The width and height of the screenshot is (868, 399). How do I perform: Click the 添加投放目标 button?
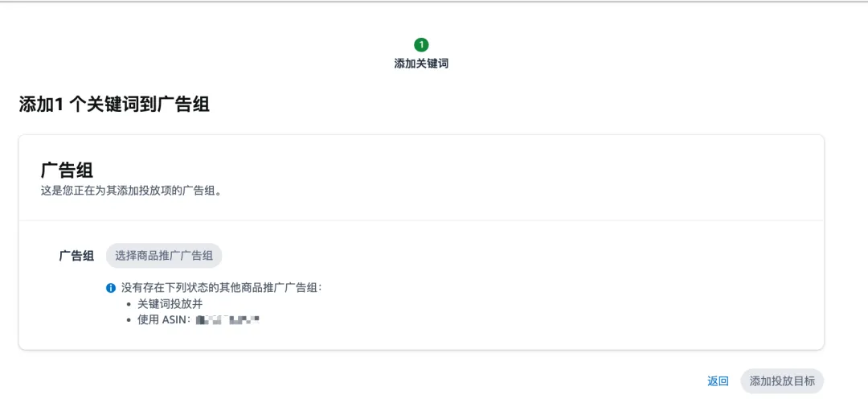pos(782,381)
